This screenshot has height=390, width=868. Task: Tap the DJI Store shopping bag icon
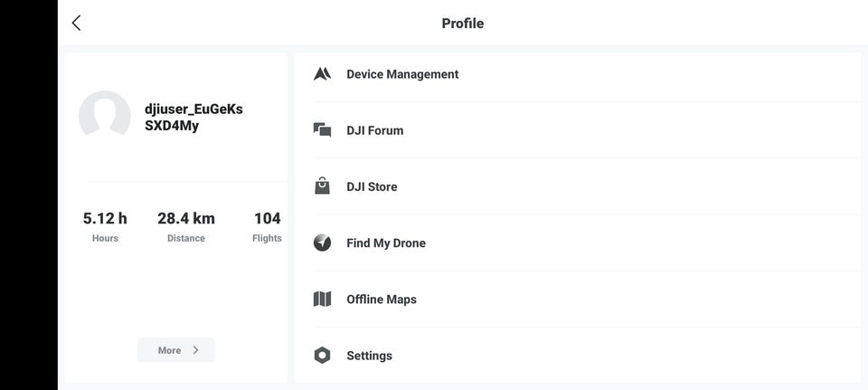322,186
